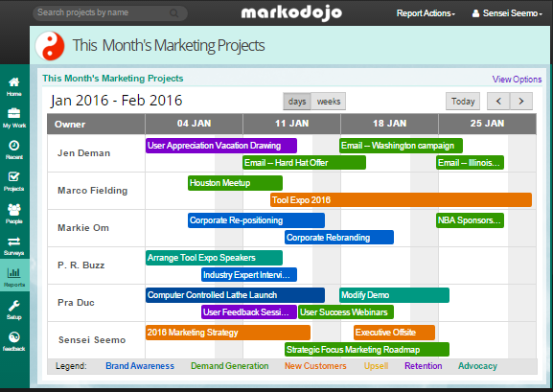Open Setup wrench icon

click(13, 306)
